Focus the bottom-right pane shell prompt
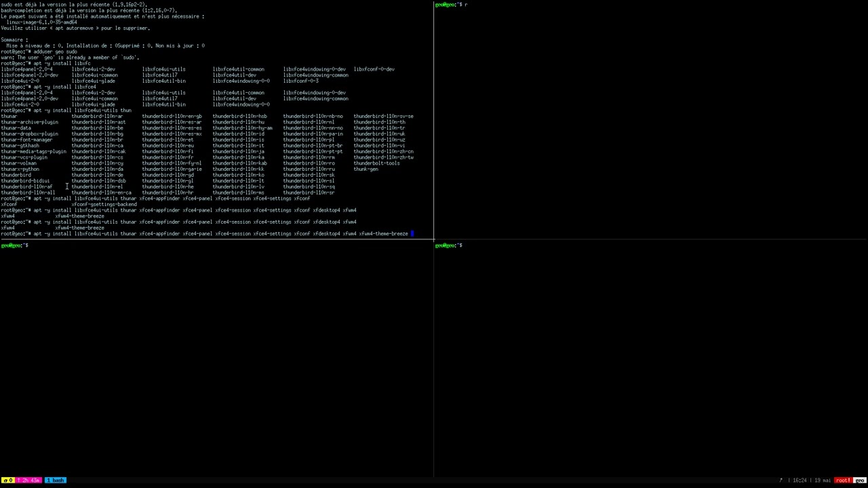The image size is (868, 488). (449, 245)
